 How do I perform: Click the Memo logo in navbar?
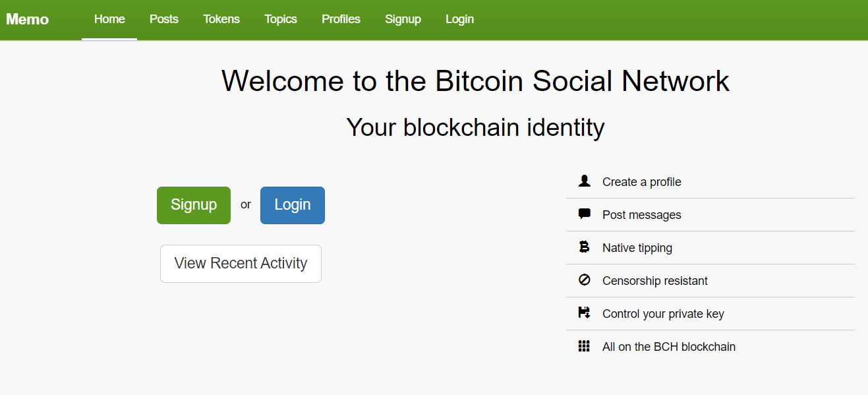pyautogui.click(x=28, y=19)
